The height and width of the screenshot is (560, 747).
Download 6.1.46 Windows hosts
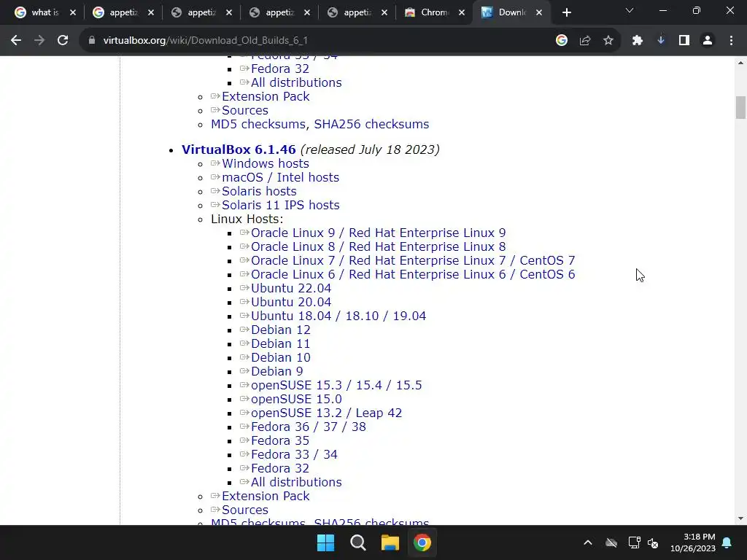266,163
